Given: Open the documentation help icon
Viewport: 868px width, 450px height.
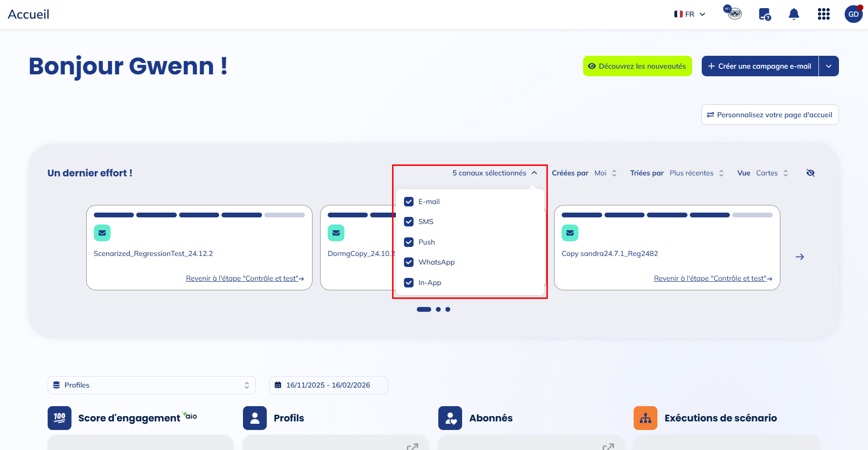Looking at the screenshot, I should [765, 14].
